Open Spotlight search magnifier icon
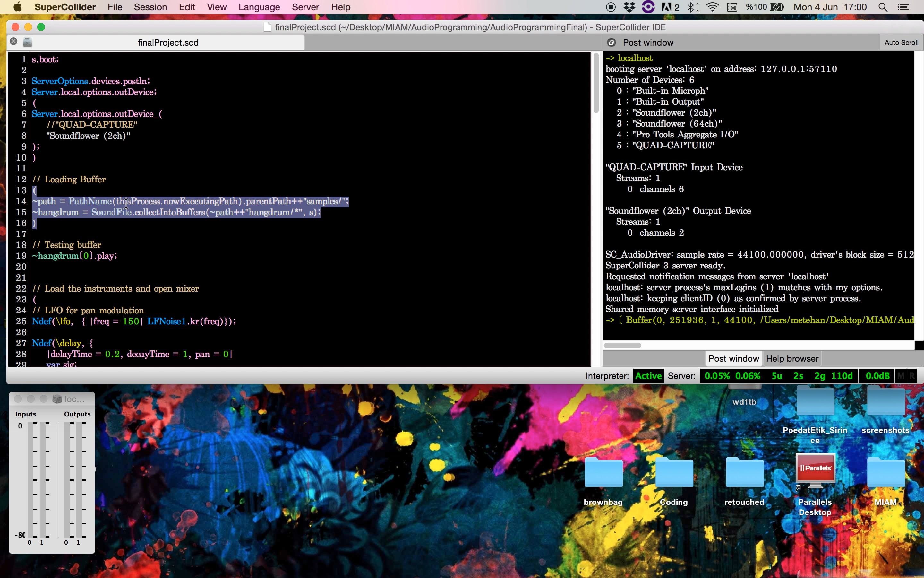The width and height of the screenshot is (924, 578). pyautogui.click(x=882, y=7)
